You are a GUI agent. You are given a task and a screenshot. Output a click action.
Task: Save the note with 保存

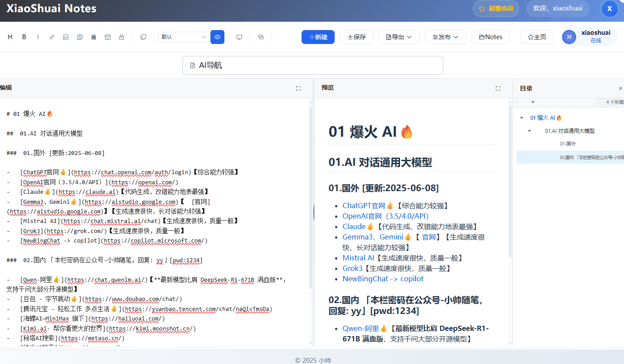(x=356, y=37)
